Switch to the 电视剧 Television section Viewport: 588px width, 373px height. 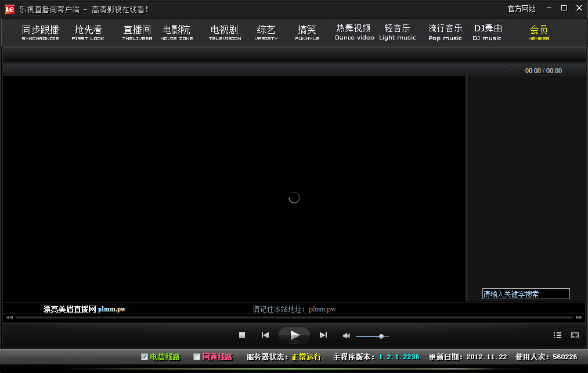pyautogui.click(x=225, y=32)
